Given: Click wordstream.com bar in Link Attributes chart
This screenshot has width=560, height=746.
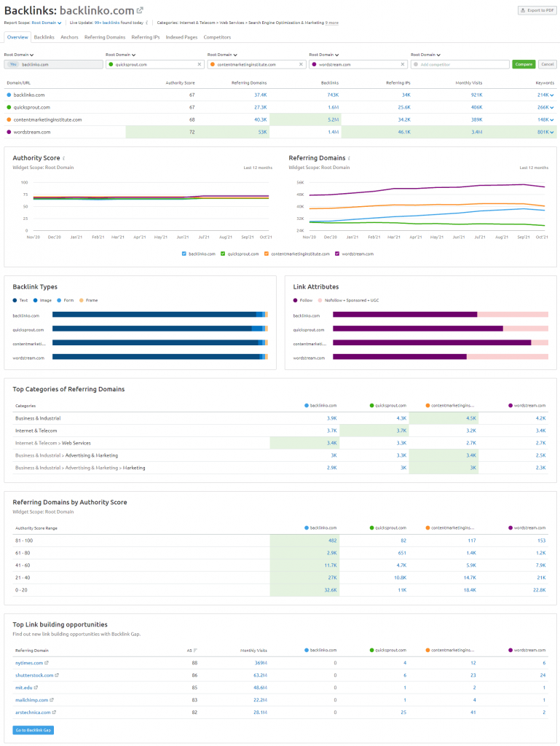Looking at the screenshot, I should pyautogui.click(x=441, y=357).
